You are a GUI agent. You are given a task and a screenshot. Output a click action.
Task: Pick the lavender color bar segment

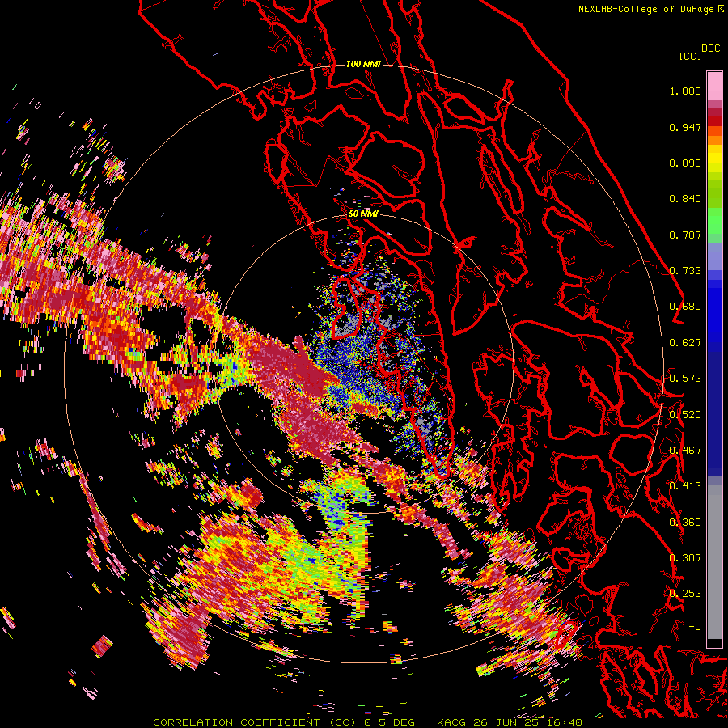click(x=714, y=256)
